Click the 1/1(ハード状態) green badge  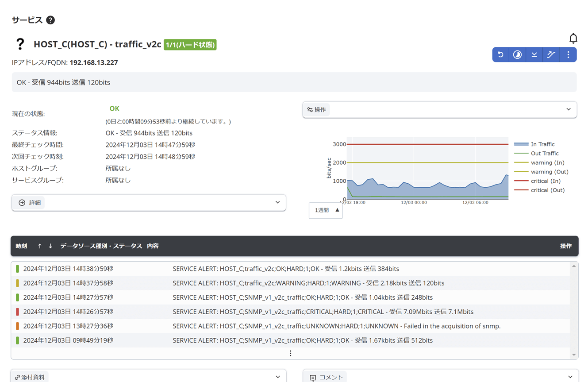pyautogui.click(x=190, y=45)
